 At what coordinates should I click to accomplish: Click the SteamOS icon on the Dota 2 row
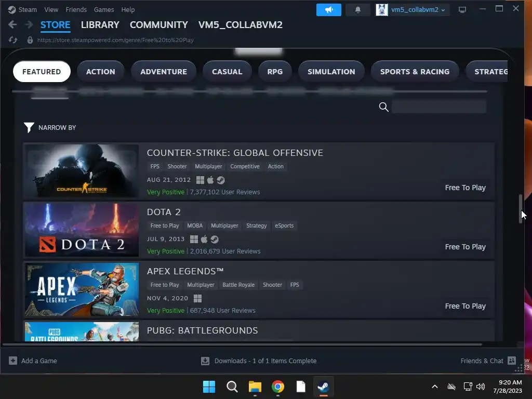[x=215, y=239]
